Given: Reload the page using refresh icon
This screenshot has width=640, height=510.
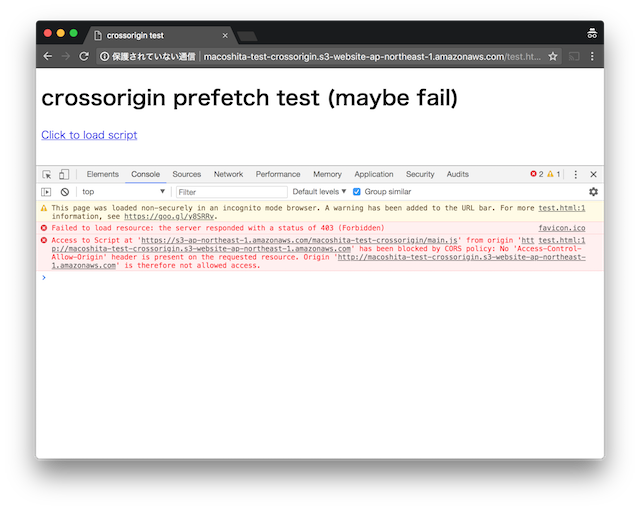Looking at the screenshot, I should pyautogui.click(x=85, y=57).
